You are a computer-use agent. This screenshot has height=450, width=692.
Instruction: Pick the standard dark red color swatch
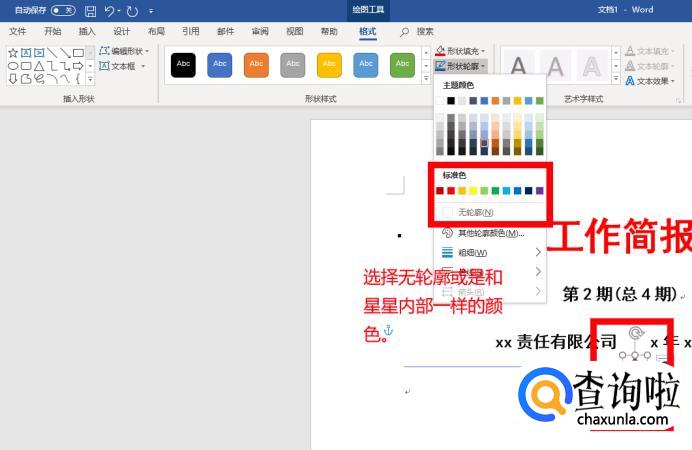point(440,191)
